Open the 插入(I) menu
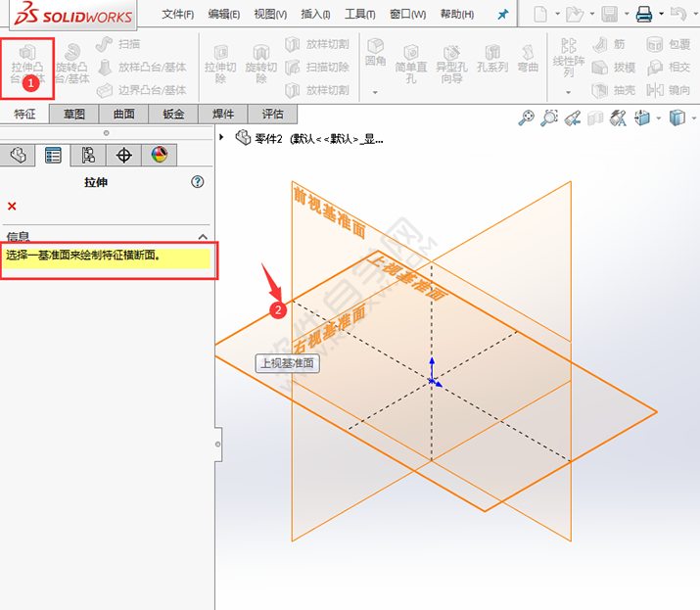This screenshot has height=610, width=700. coord(315,15)
